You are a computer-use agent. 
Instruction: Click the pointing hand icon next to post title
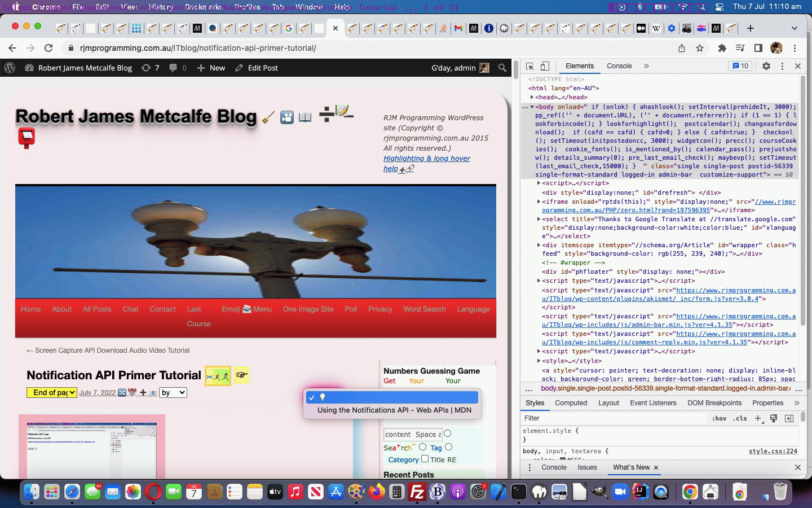tap(242, 375)
